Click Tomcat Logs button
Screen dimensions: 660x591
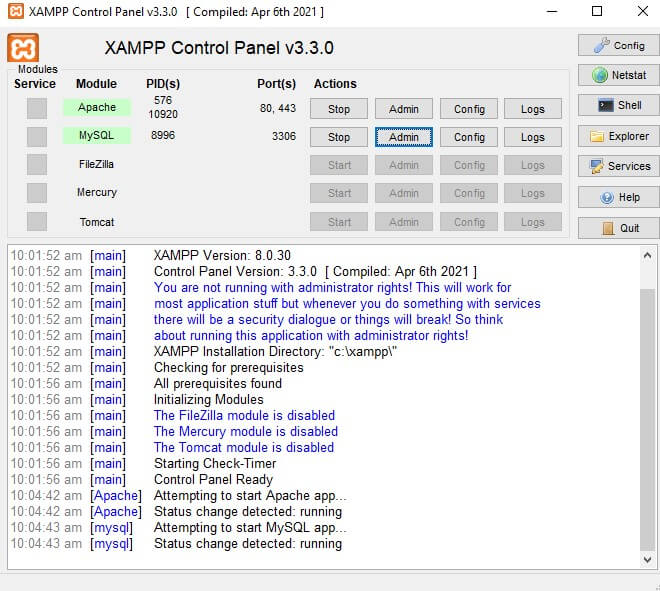533,222
